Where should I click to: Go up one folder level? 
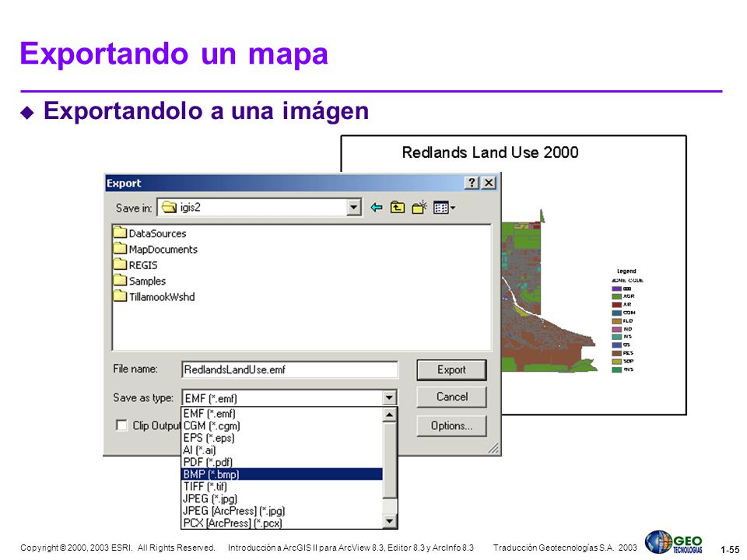[398, 208]
